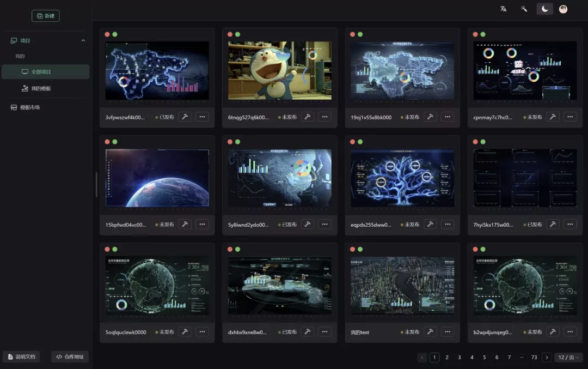
Task: Open 我的模板 in the sidebar
Action: click(41, 88)
